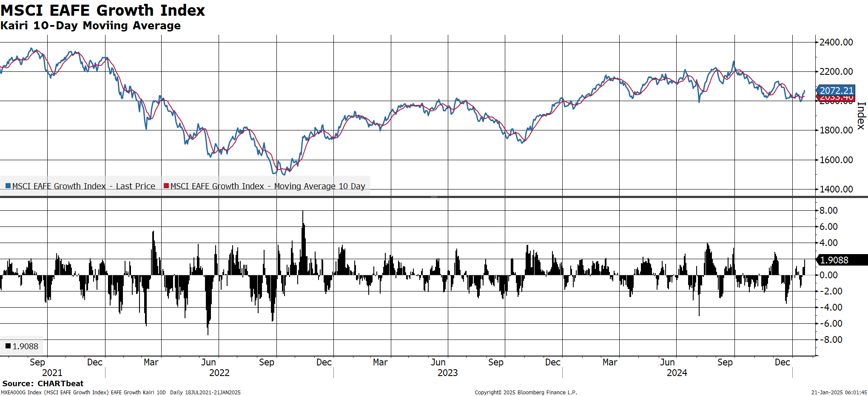Image resolution: width=868 pixels, height=396 pixels.
Task: Click the -4.00 Kairi axis label
Action: point(831,307)
